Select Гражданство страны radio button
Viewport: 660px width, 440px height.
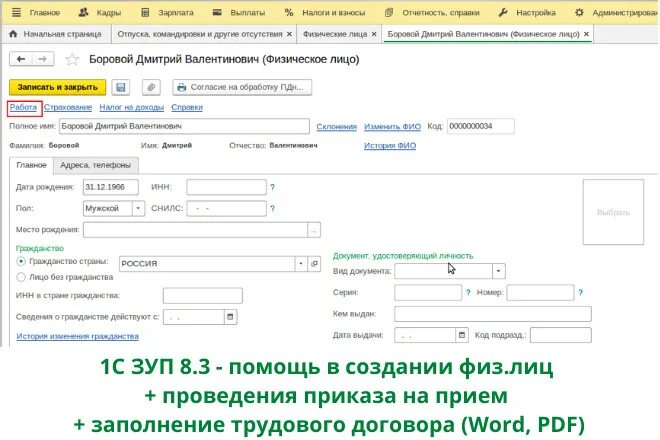coord(21,261)
